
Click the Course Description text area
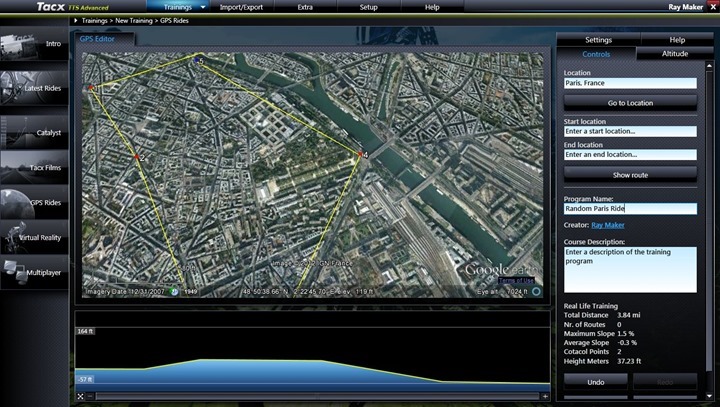click(x=630, y=270)
